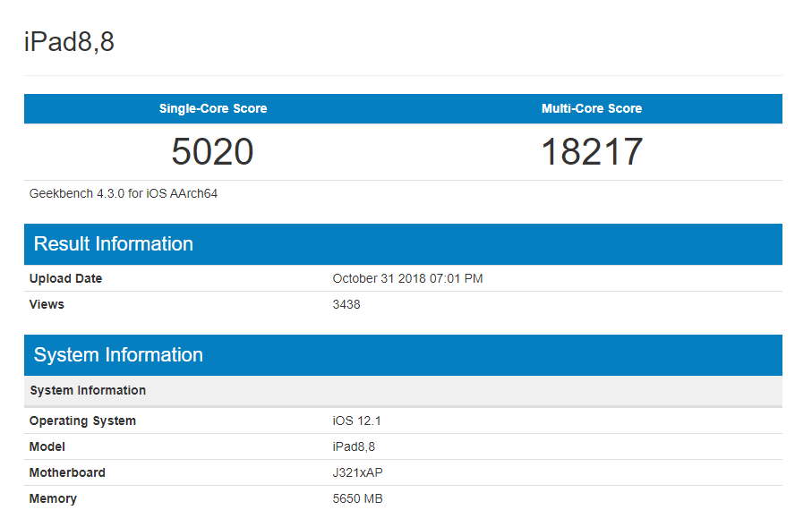The width and height of the screenshot is (812, 527).
Task: Click the Motherboard row label
Action: tap(67, 472)
